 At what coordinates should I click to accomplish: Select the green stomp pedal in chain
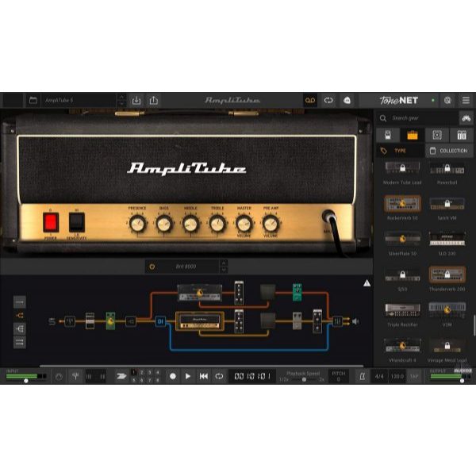(110, 321)
